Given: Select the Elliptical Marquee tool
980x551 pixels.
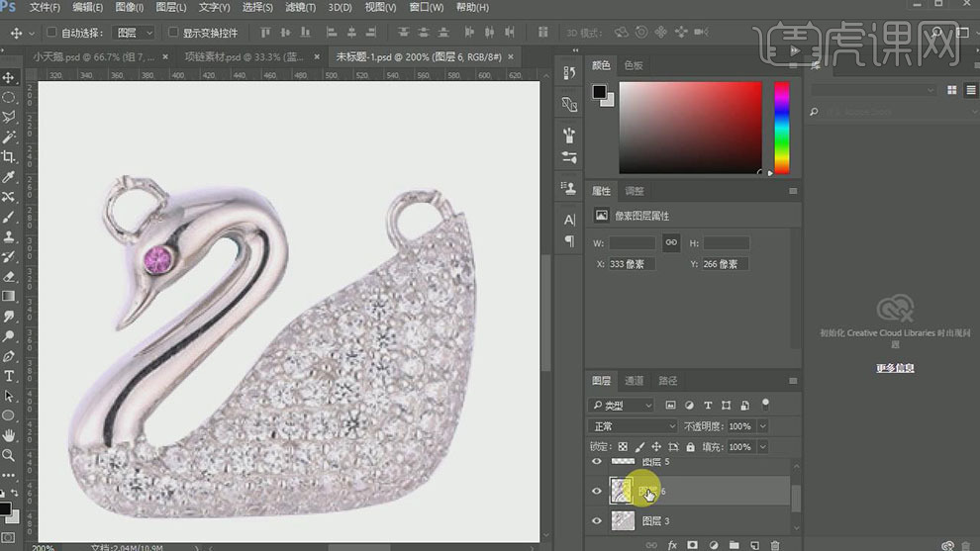Looking at the screenshot, I should 9,98.
